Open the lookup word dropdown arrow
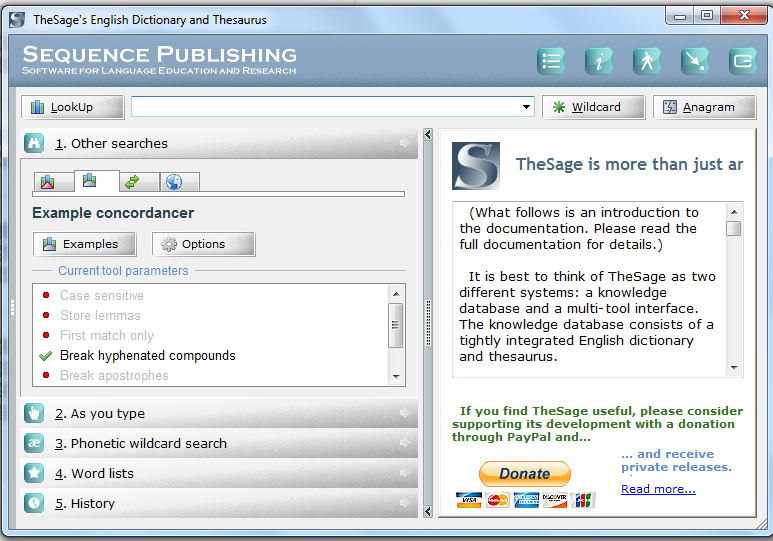This screenshot has width=773, height=541. click(x=526, y=107)
